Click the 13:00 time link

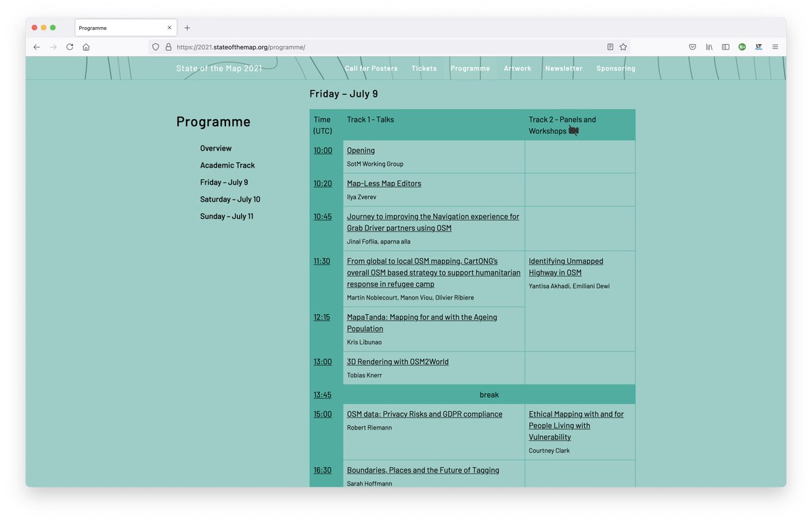click(x=323, y=362)
